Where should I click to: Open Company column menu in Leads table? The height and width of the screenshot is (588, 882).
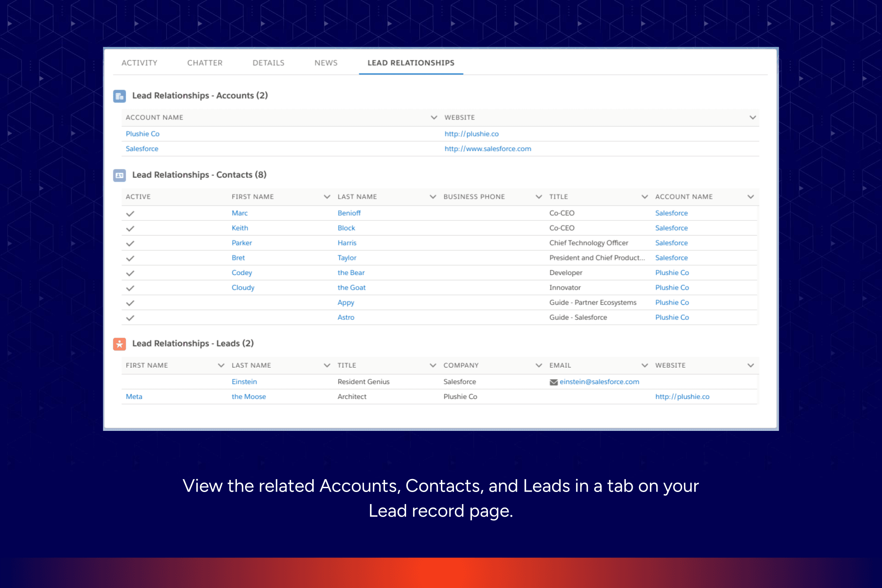(539, 365)
